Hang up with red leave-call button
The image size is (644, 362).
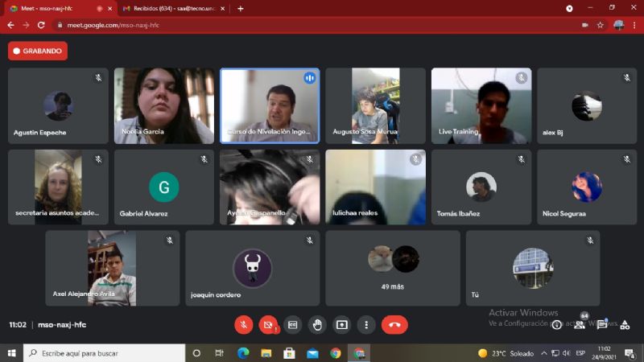pyautogui.click(x=394, y=325)
